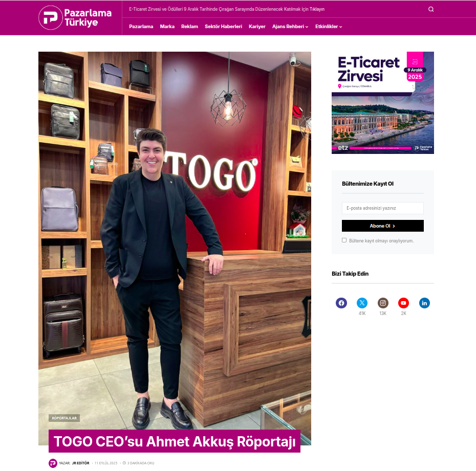Click the Abone Ol button
The width and height of the screenshot is (476, 471).
pyautogui.click(x=382, y=226)
